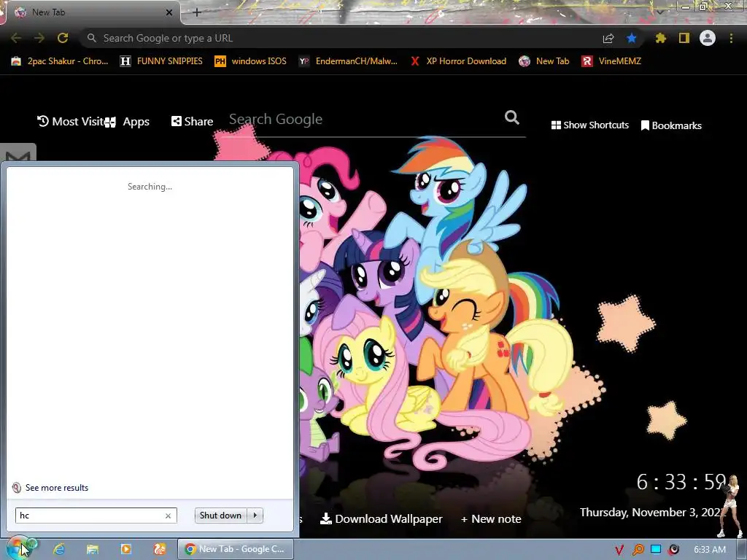Click the browser forward arrow

pyautogui.click(x=39, y=38)
